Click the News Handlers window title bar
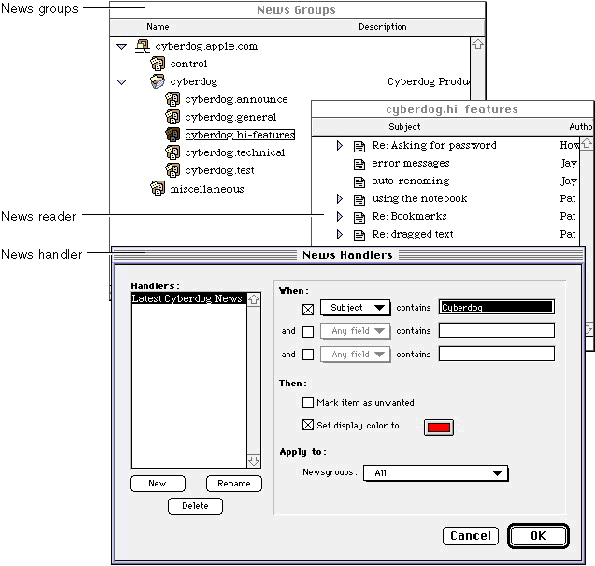 (348, 255)
